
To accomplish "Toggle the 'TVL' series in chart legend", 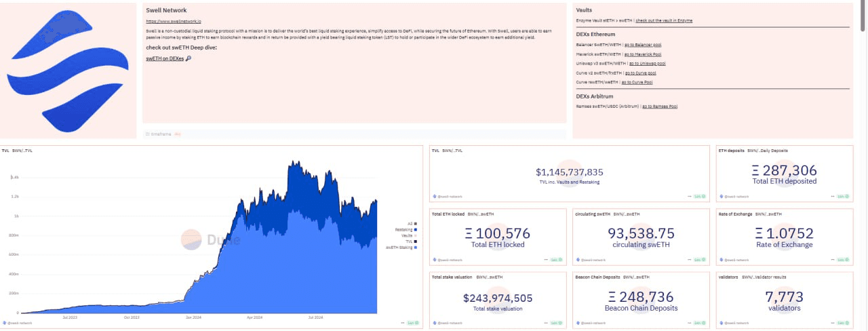I will pos(410,241).
